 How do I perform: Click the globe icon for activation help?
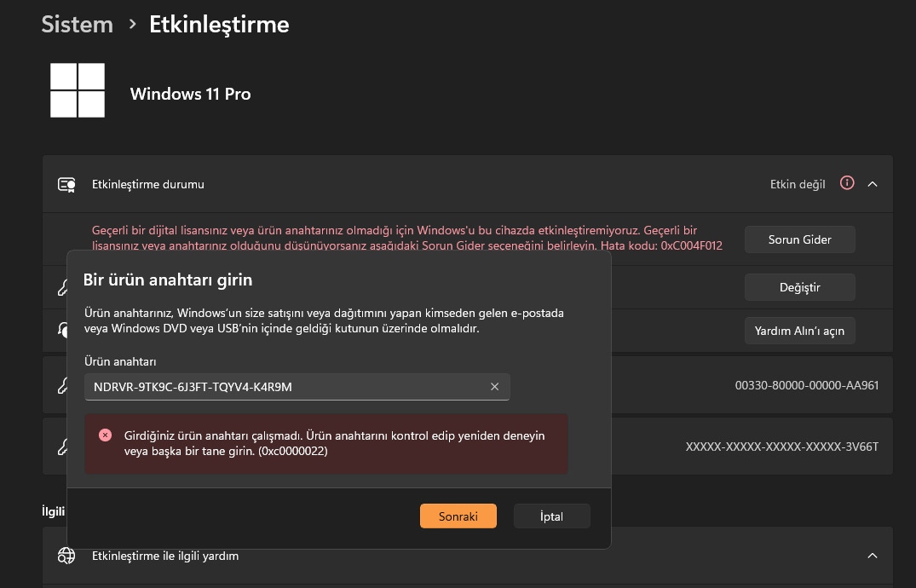(66, 556)
